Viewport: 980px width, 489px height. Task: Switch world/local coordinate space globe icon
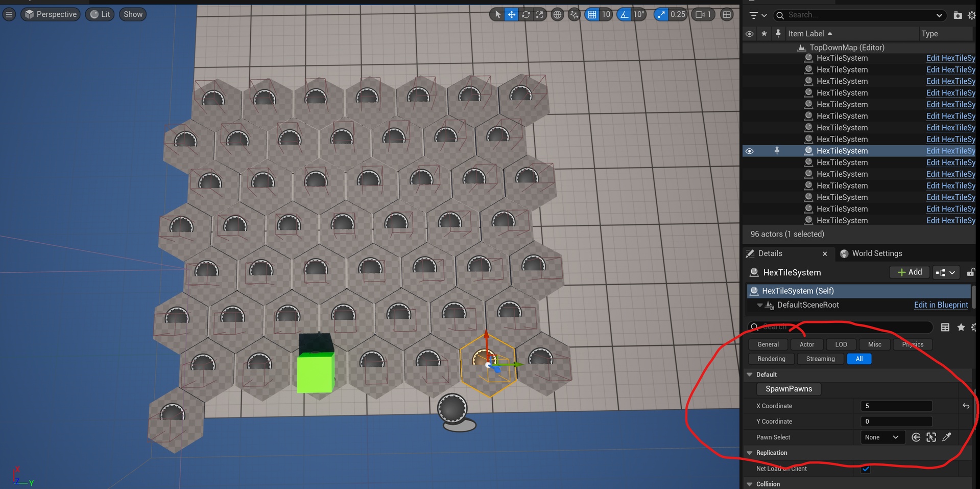(557, 14)
